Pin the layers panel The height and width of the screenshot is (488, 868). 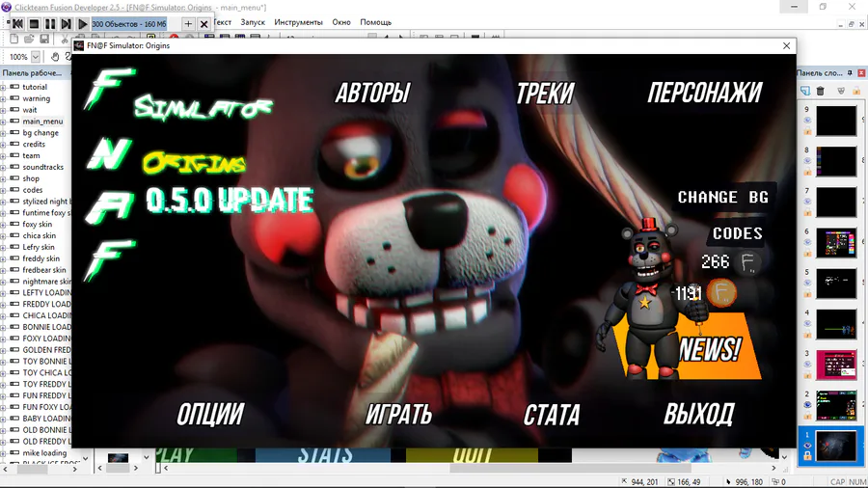[x=850, y=73]
